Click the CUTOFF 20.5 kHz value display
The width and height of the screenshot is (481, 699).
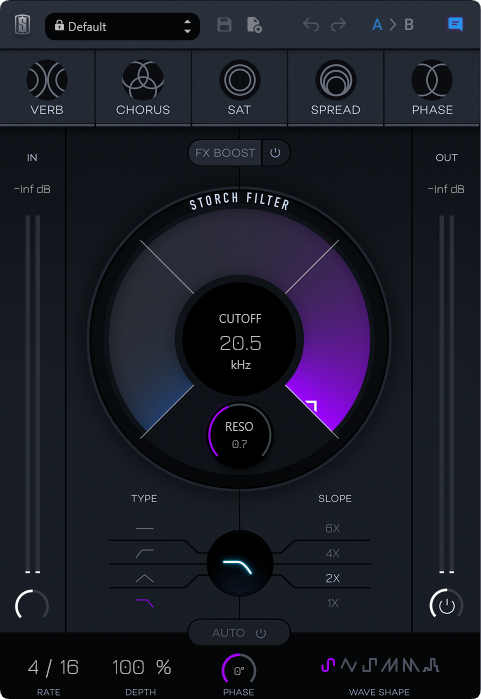240,341
